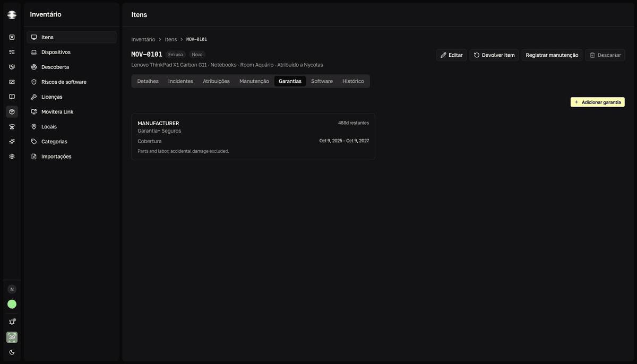Click the user avatar badge 39
Screen dimensions: 637x364
12,337
